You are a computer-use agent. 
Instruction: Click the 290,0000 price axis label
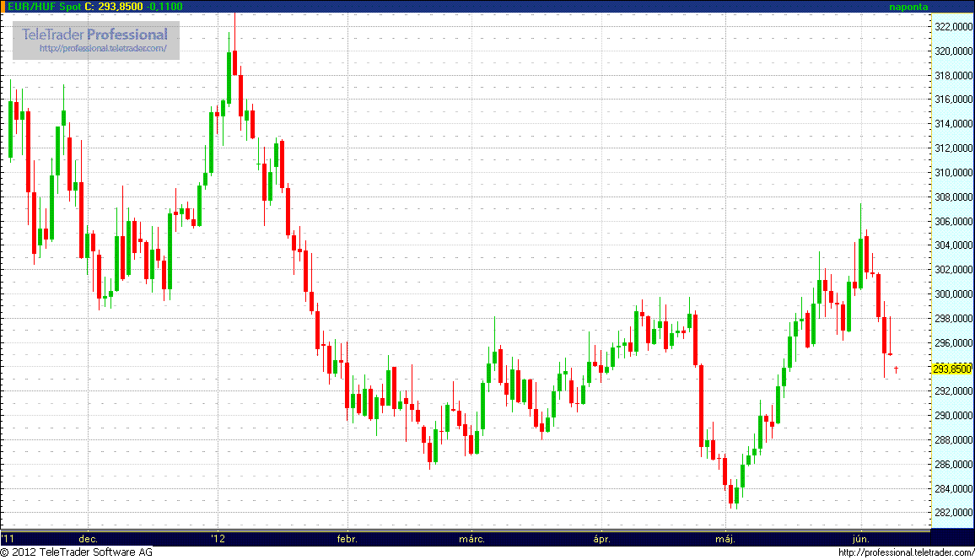pos(953,415)
